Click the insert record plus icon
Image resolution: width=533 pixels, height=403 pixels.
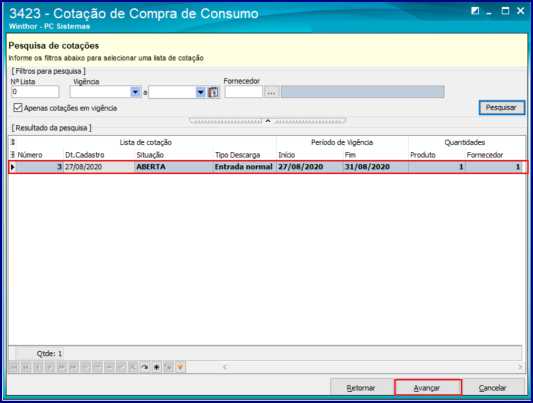pos(86,367)
